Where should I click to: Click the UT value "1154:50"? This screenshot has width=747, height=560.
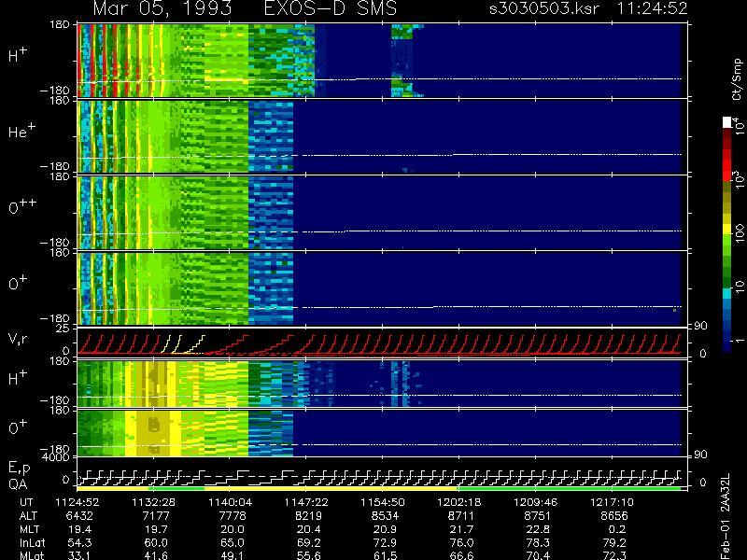383,502
